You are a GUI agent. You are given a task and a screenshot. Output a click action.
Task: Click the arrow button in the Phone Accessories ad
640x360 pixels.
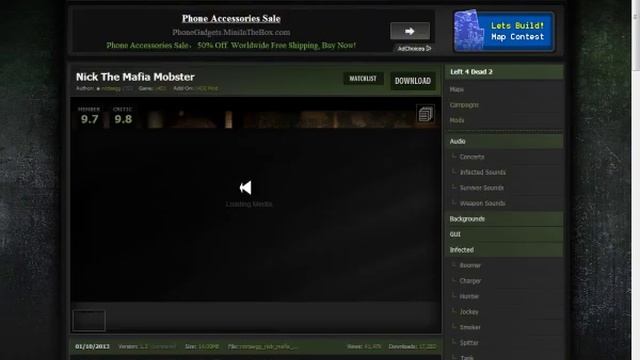click(410, 31)
